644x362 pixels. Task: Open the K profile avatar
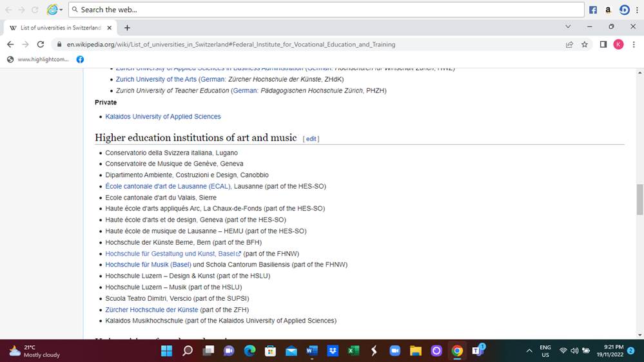[618, 44]
